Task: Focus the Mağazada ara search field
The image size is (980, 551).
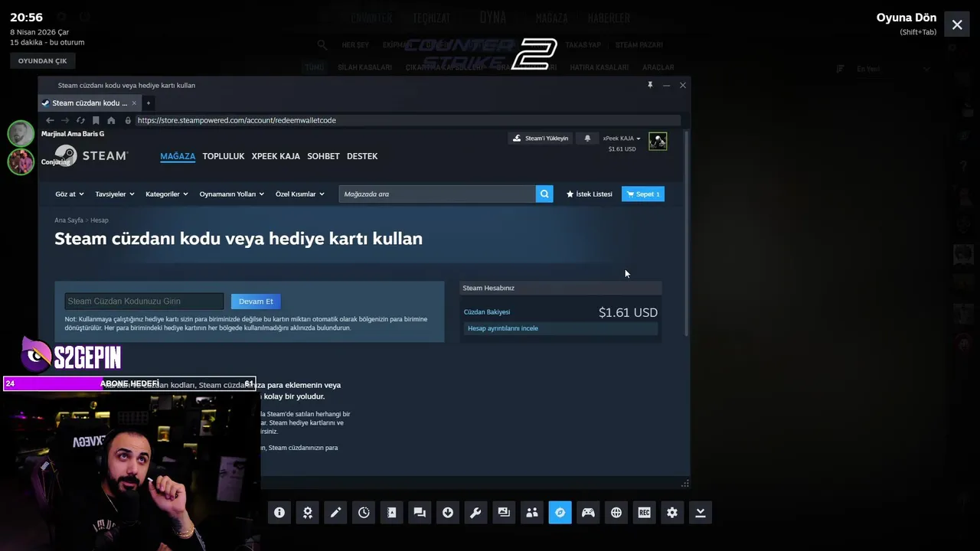Action: tap(437, 194)
